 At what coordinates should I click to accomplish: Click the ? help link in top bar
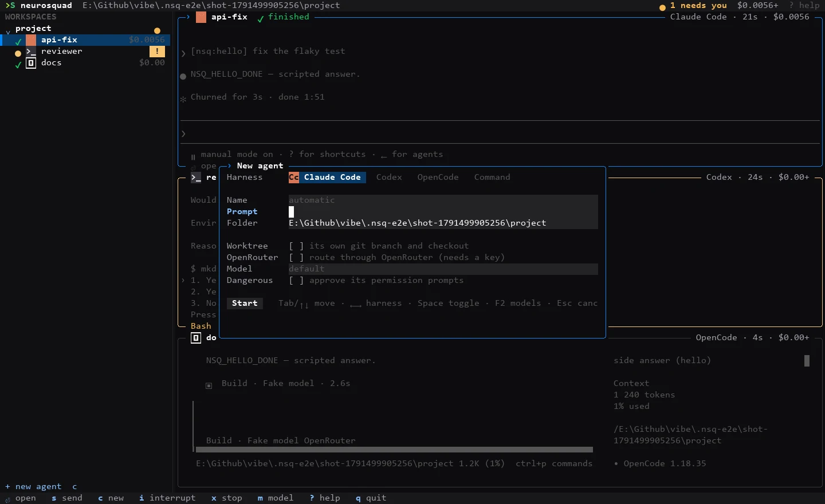pos(804,6)
